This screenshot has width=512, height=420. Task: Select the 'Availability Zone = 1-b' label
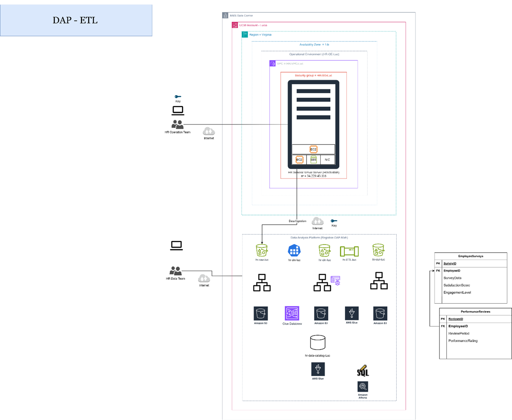pos(314,45)
